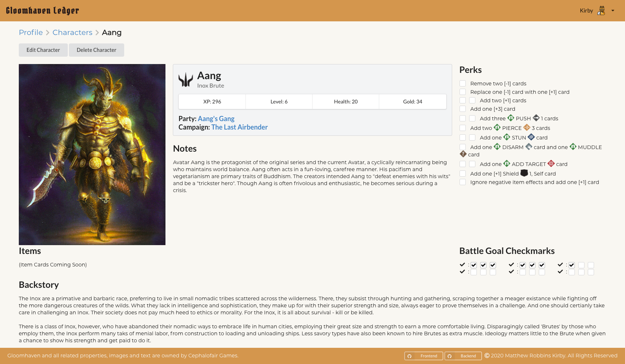Click the orange PIERCE icon in perks
The width and height of the screenshot is (625, 364).
[x=527, y=127]
